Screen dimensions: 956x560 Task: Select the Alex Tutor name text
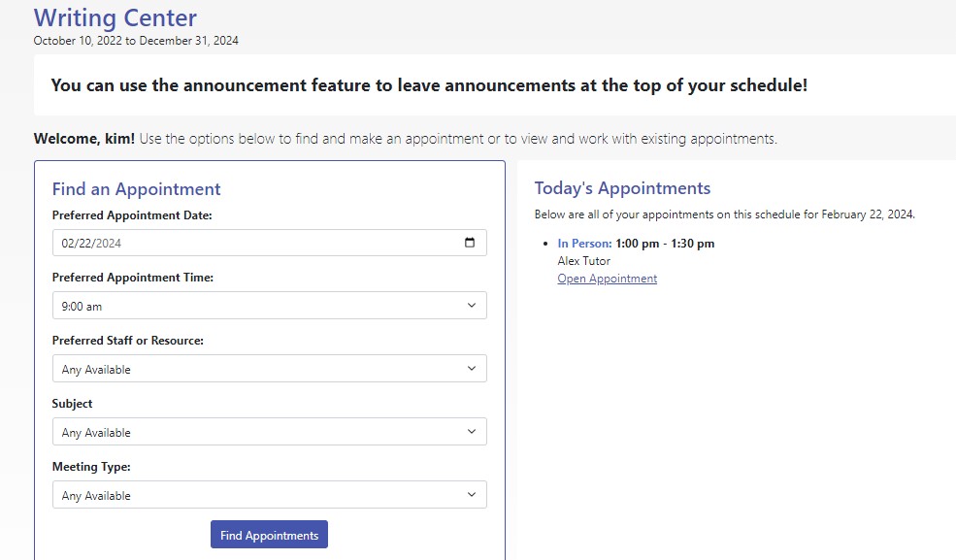pyautogui.click(x=583, y=261)
